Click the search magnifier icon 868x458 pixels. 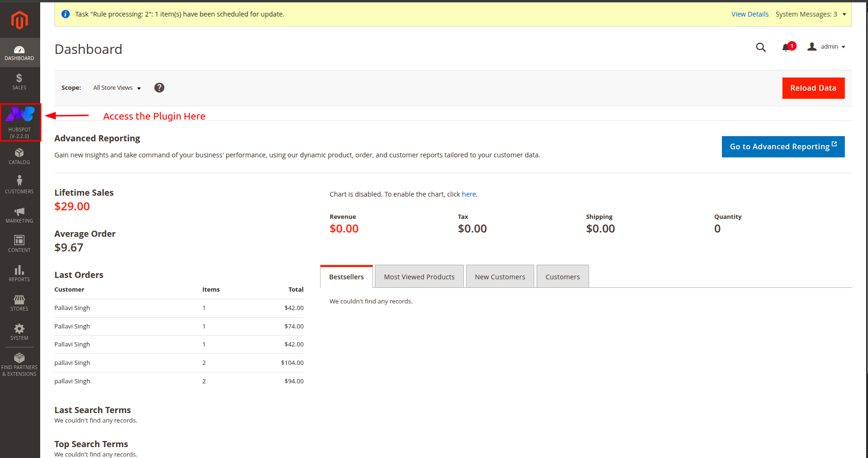[761, 47]
